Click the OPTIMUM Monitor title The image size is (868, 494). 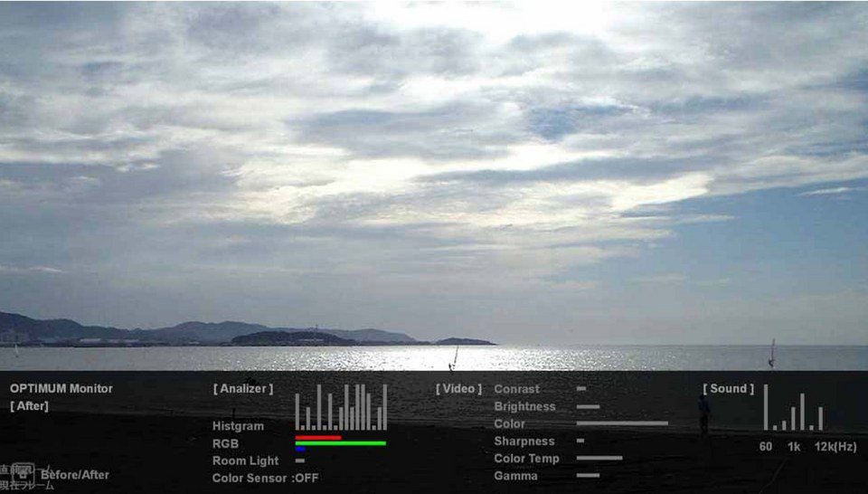pyautogui.click(x=61, y=389)
